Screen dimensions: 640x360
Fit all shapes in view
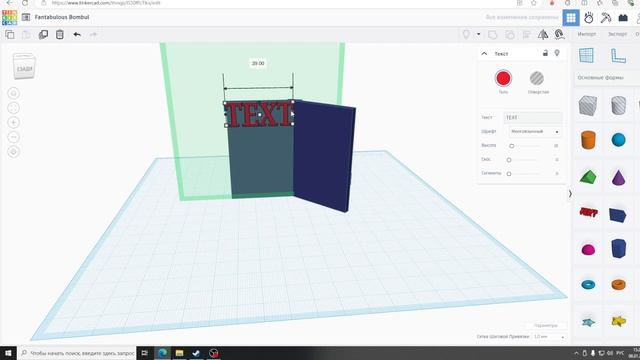pyautogui.click(x=13, y=108)
